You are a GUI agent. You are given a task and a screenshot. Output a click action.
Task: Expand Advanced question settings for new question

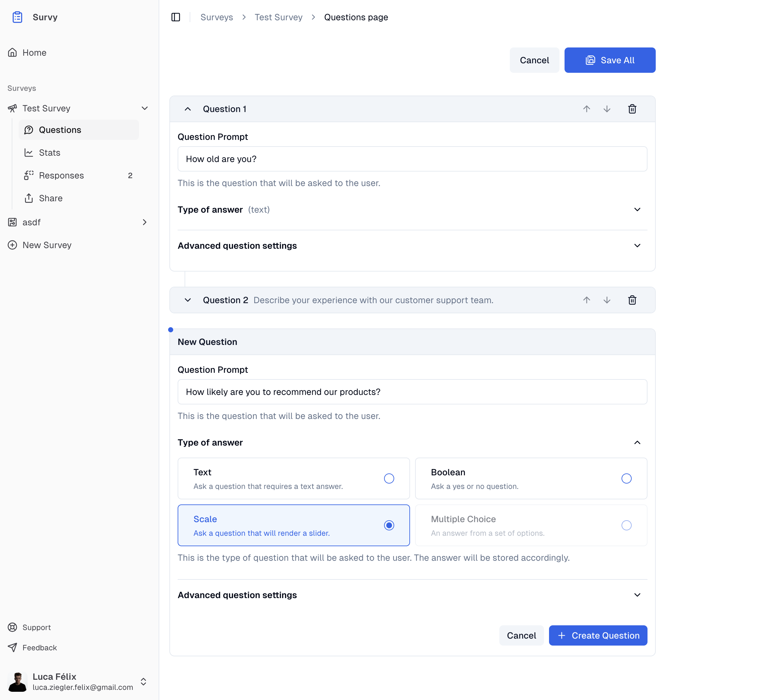point(637,595)
